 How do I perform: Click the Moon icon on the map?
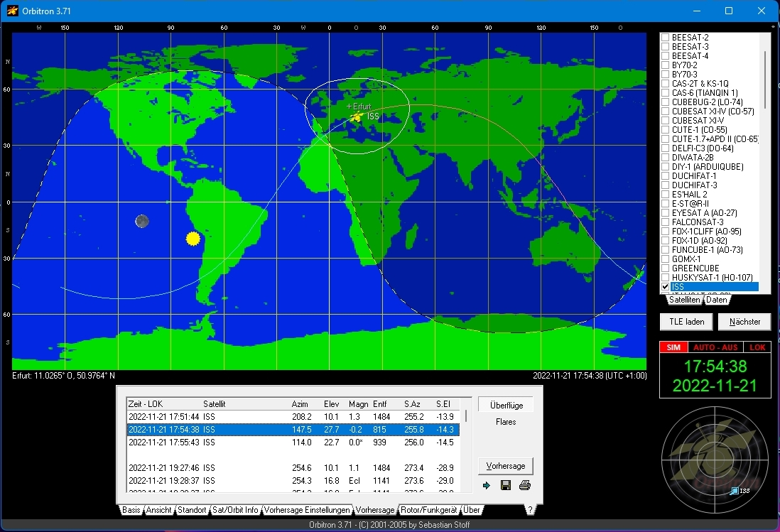pos(142,221)
